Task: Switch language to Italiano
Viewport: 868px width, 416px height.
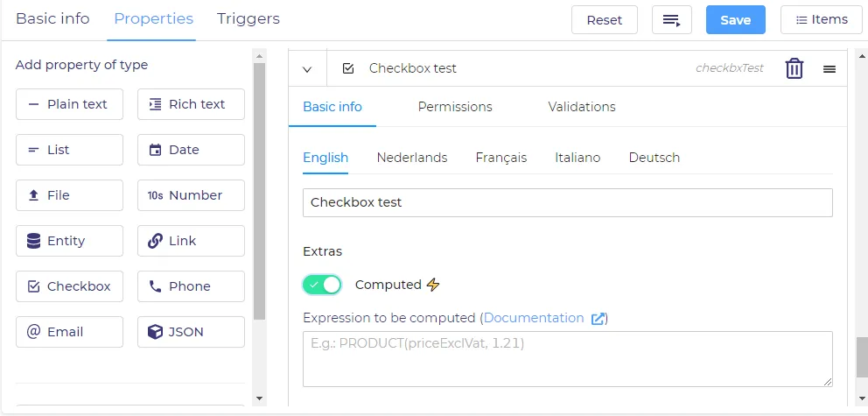Action: tap(577, 158)
